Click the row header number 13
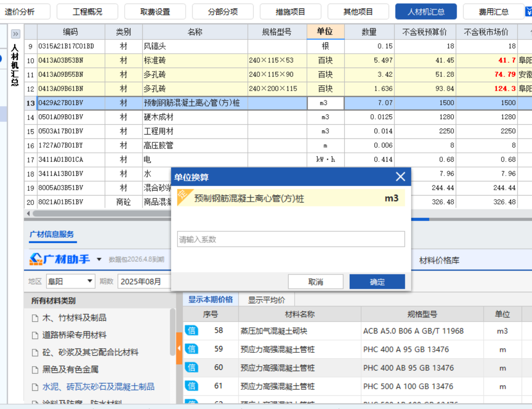 coord(31,103)
